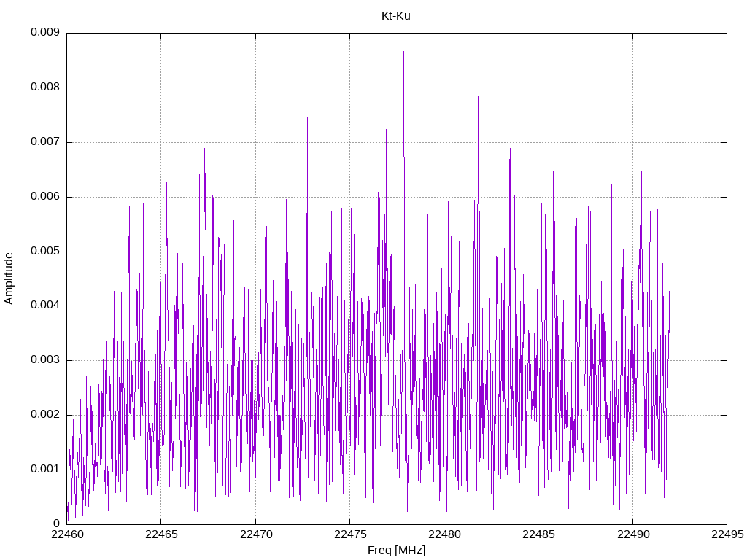747x560 pixels.
Task: Click y-axis tick label 0.005
Action: tap(44, 251)
